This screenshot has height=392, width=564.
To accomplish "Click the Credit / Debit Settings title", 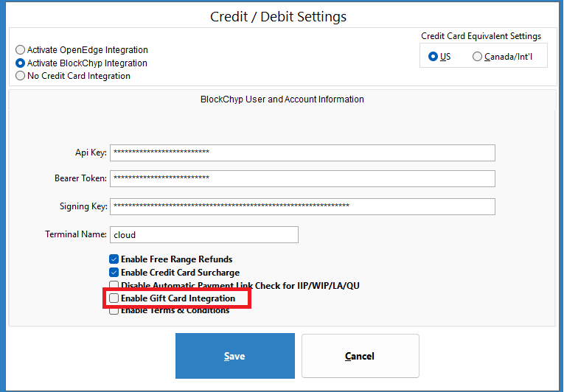I will pos(278,16).
